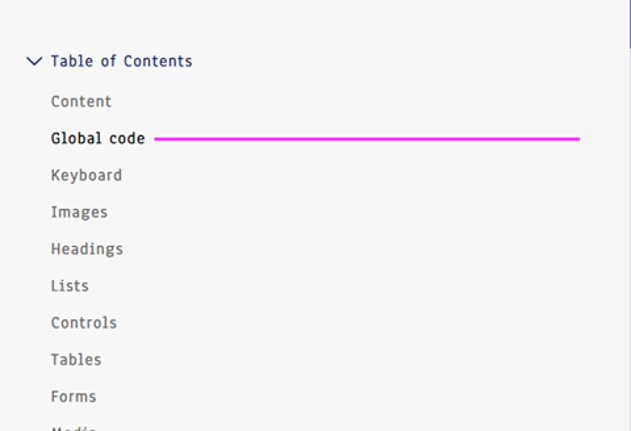
Task: Go to the Keyboard section
Action: pyautogui.click(x=86, y=175)
